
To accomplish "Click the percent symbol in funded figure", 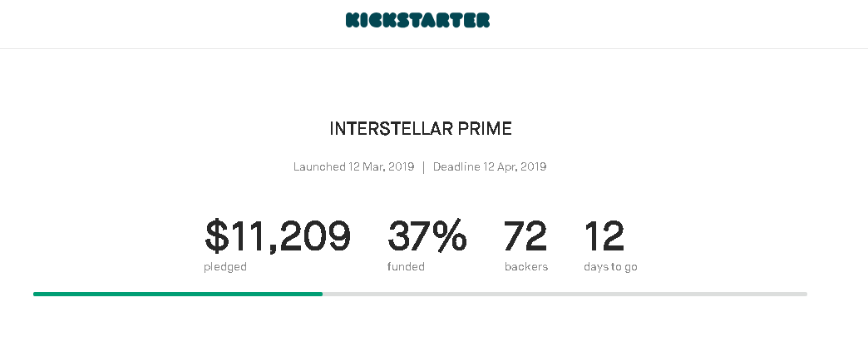I will click(x=450, y=237).
